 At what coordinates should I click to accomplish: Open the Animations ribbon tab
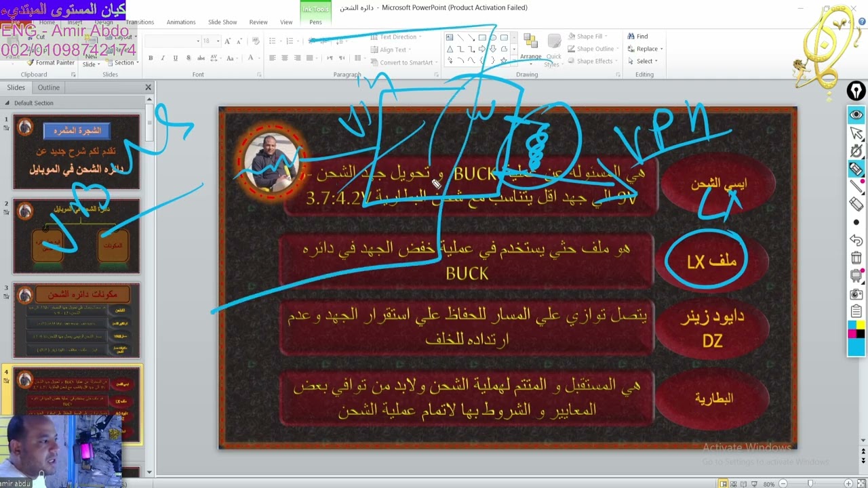[181, 22]
